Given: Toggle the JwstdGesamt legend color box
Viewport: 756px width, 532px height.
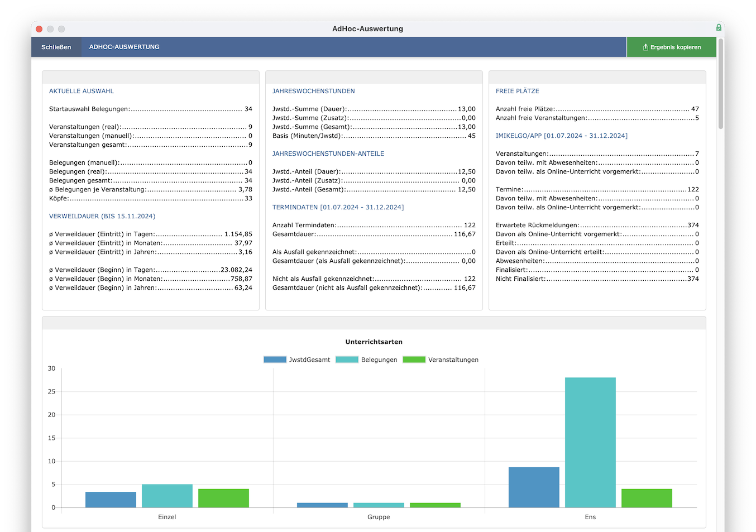Looking at the screenshot, I should (275, 360).
